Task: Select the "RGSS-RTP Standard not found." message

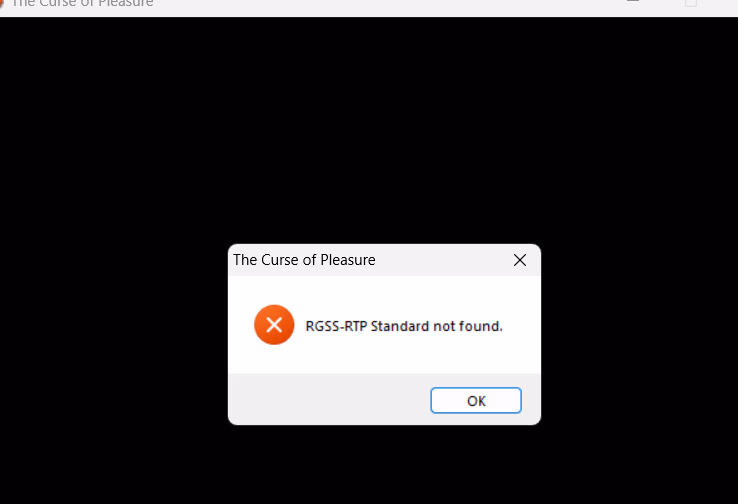Action: (x=404, y=326)
